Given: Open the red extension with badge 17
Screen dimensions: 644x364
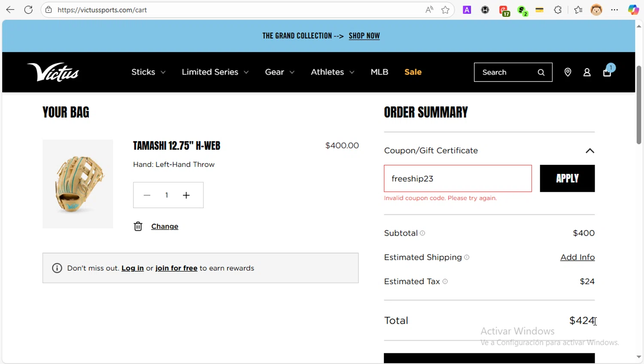Looking at the screenshot, I should [504, 10].
